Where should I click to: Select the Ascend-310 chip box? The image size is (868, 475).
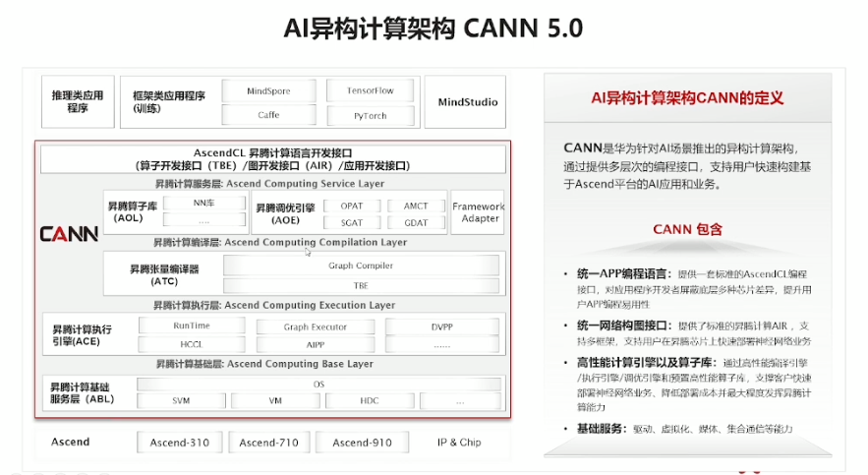tap(179, 443)
